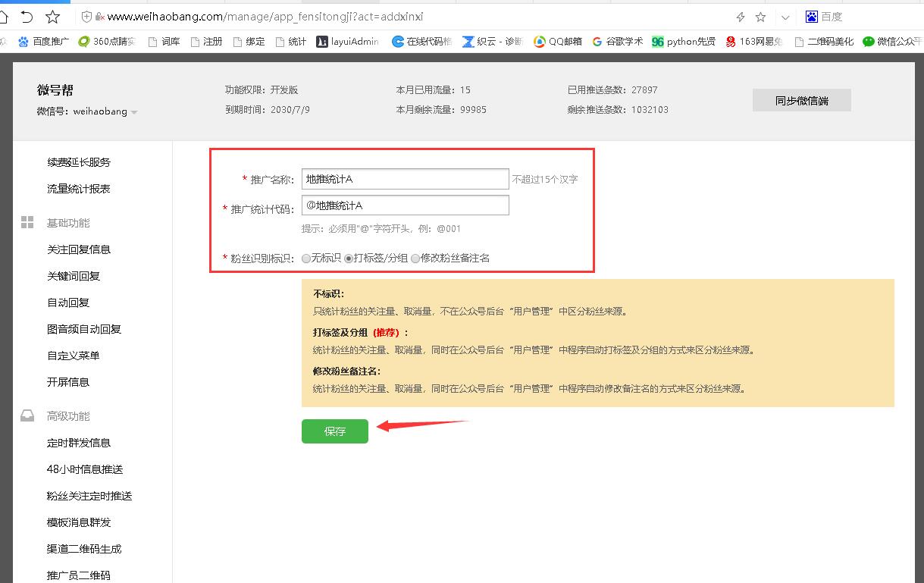Open the address bar dropdown chevron

pyautogui.click(x=785, y=17)
